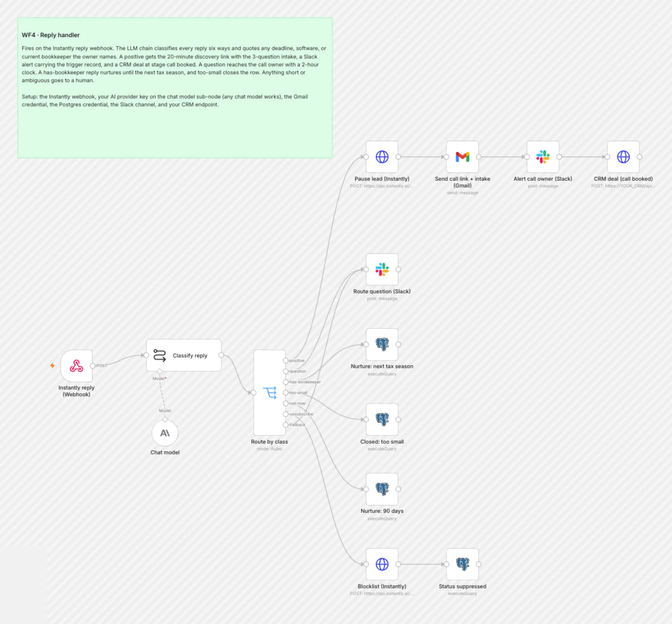The height and width of the screenshot is (624, 672).
Task: Click the 'mode: Rules' subtitle under Route by class
Action: 269,449
